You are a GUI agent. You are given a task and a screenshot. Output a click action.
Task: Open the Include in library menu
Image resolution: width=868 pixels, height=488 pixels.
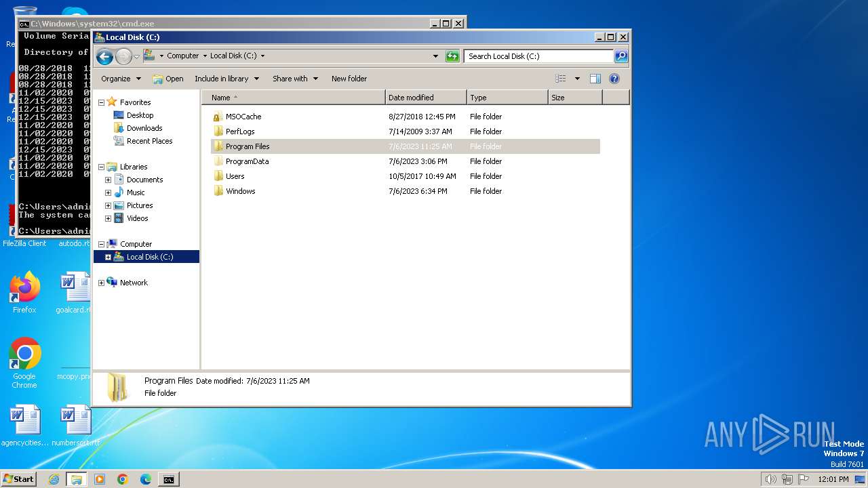pyautogui.click(x=226, y=79)
